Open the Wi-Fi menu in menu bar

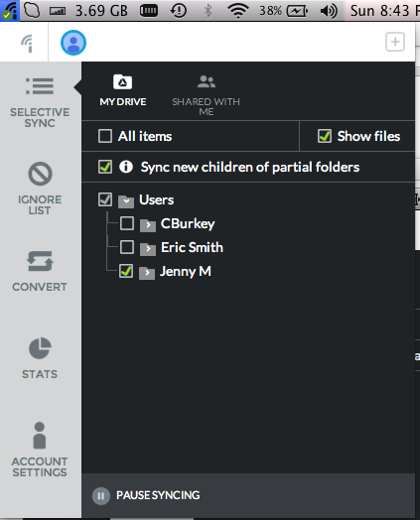click(x=238, y=10)
